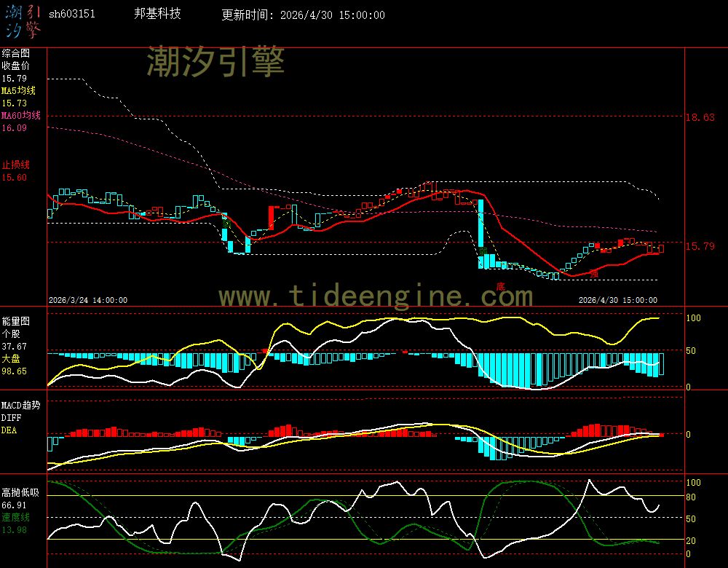
Task: Click the 收盘价 label
Action: (x=16, y=66)
